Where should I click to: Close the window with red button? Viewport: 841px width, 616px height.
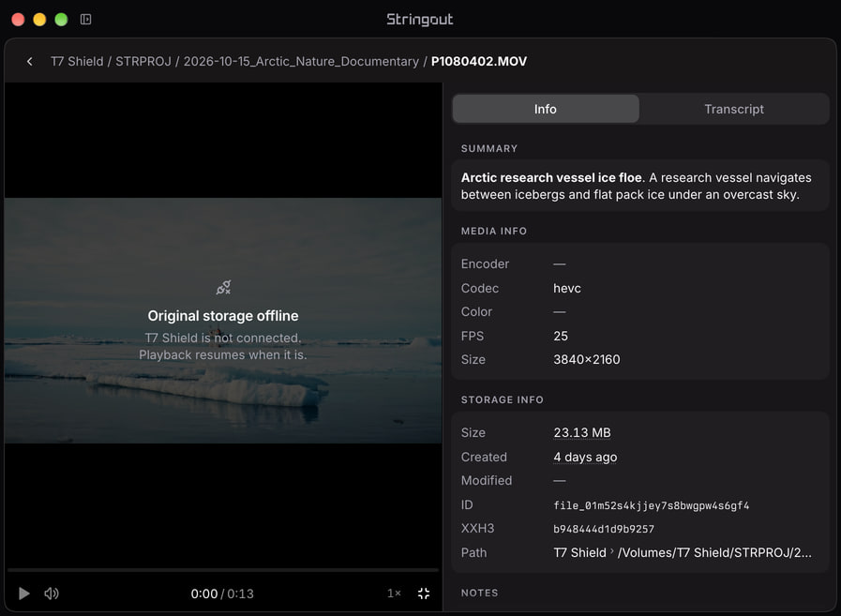(x=18, y=20)
